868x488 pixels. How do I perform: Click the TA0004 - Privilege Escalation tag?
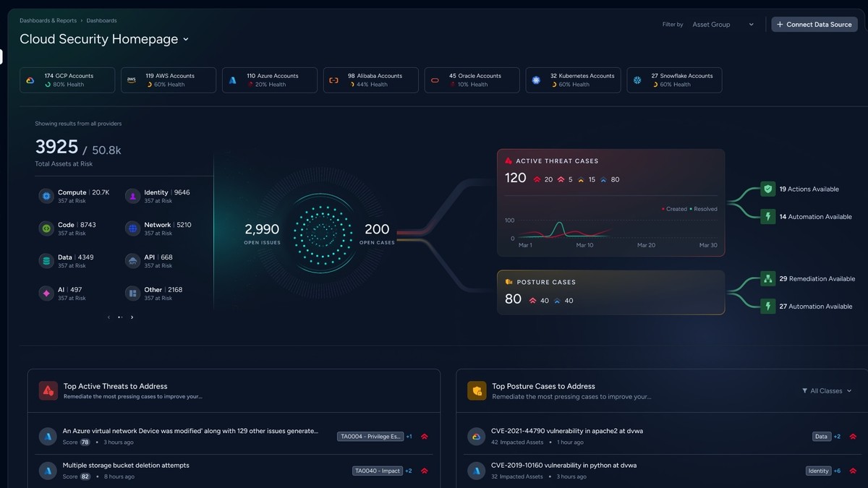click(370, 437)
